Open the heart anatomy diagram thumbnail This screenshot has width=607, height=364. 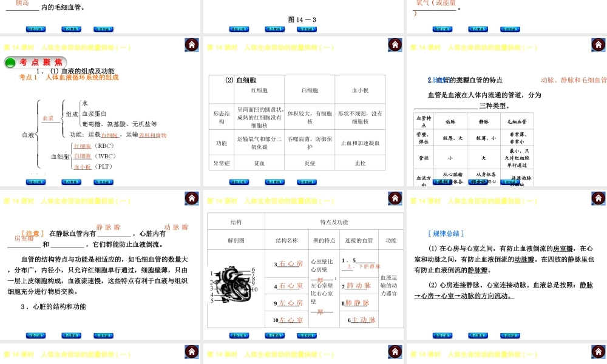point(234,285)
